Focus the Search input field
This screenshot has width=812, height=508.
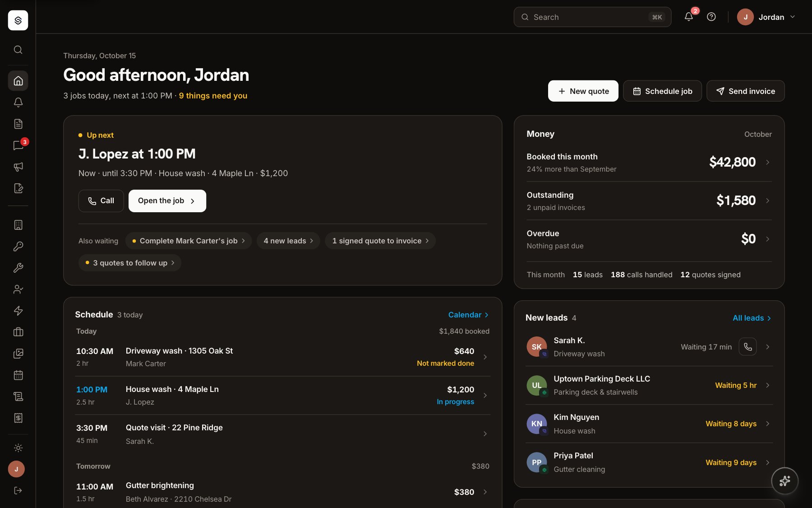(x=592, y=17)
